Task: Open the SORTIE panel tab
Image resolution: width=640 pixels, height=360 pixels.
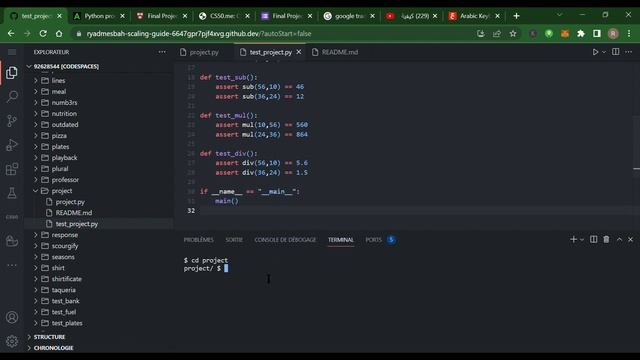Action: (234, 240)
